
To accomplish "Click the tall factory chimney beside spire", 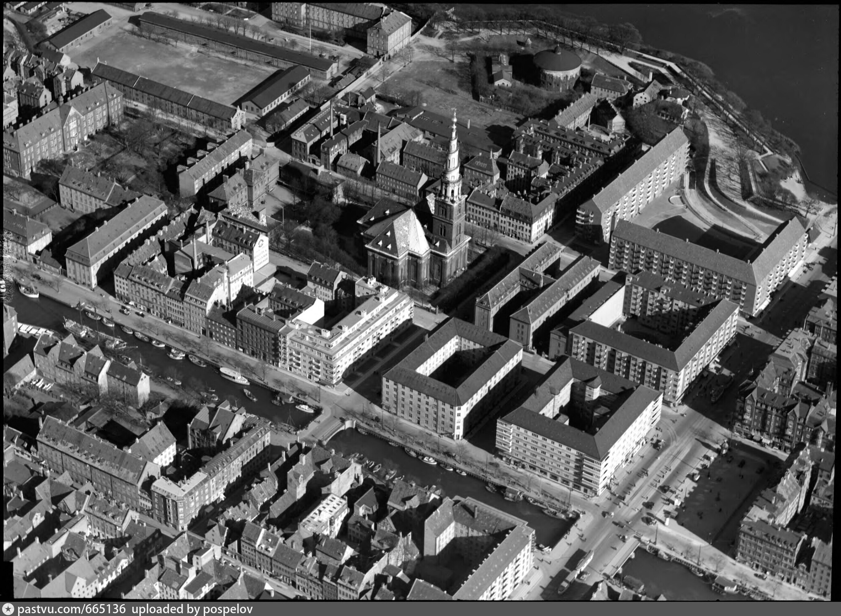I will (379, 144).
